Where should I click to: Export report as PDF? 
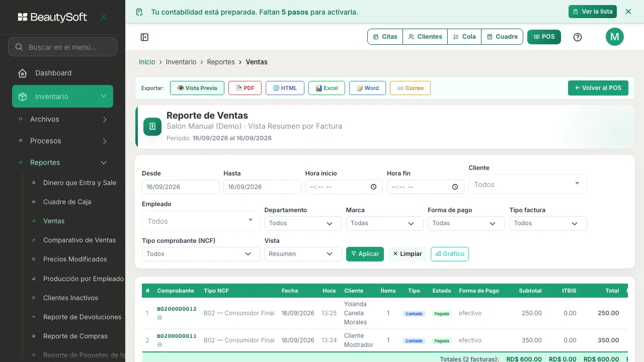pyautogui.click(x=245, y=88)
